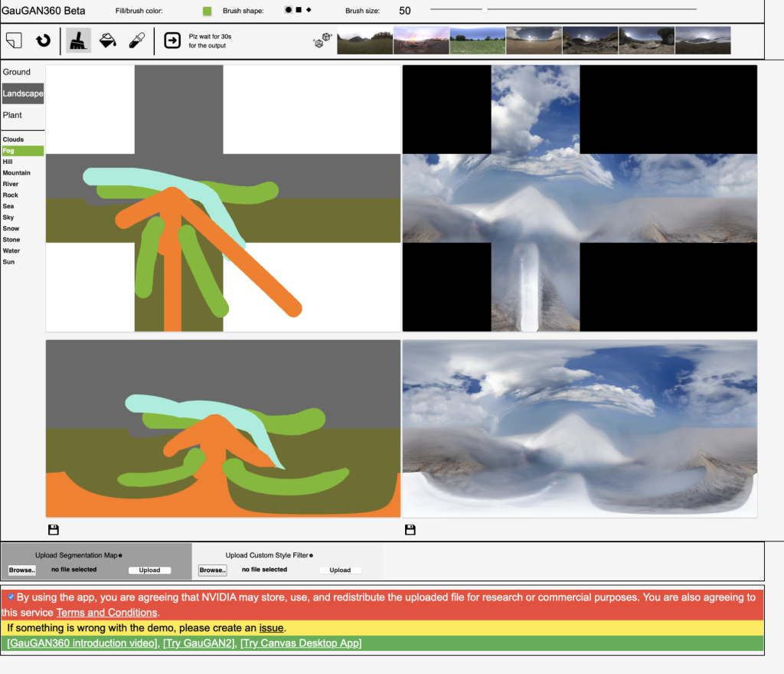Pick the grassy hill with trees style thumbnail

click(x=365, y=41)
